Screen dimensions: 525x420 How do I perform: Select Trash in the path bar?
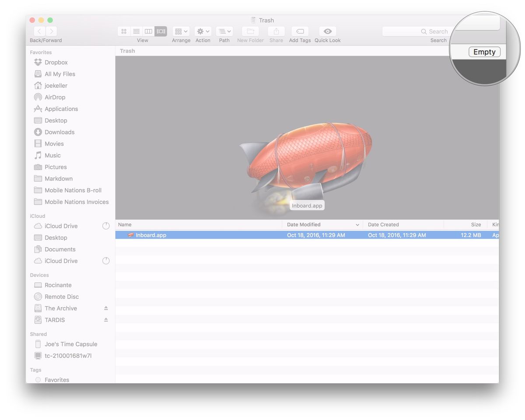tap(127, 51)
